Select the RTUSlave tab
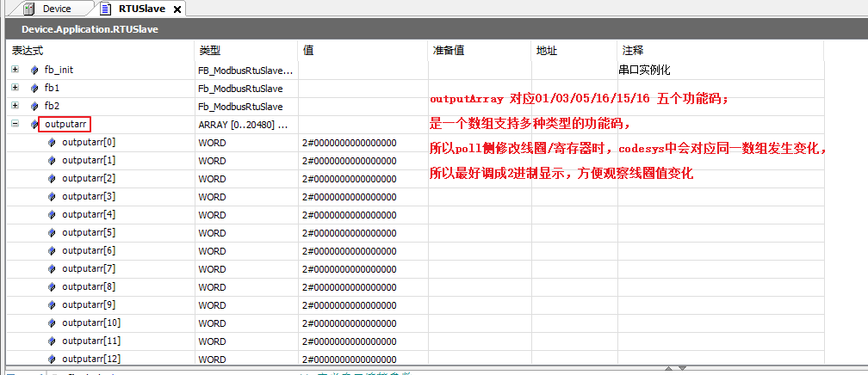Image resolution: width=868 pixels, height=375 pixels. pos(143,9)
